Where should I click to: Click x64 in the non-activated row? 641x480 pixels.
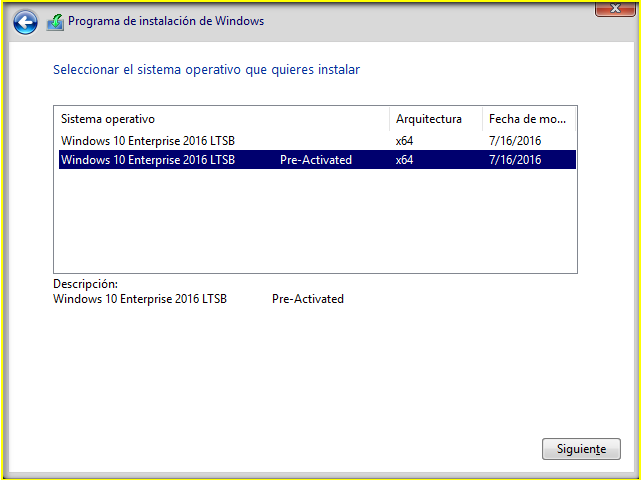pyautogui.click(x=404, y=141)
